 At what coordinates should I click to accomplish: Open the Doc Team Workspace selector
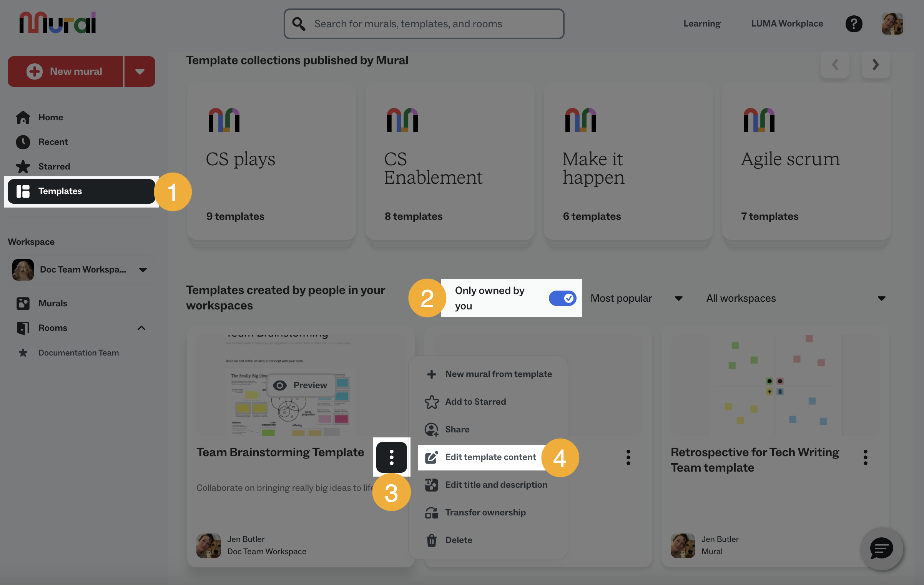(81, 270)
